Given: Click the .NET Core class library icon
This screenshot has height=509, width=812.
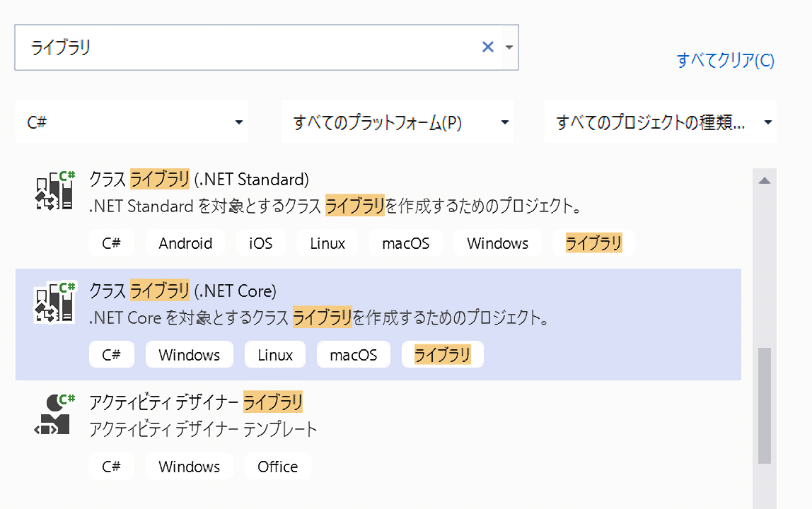Looking at the screenshot, I should 55,303.
